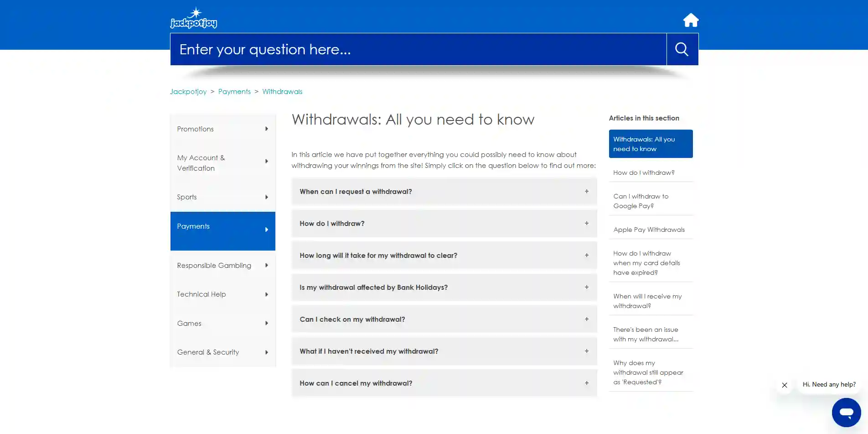Expand 'How do I withdraw?' accordion
The image size is (868, 434).
click(x=444, y=224)
